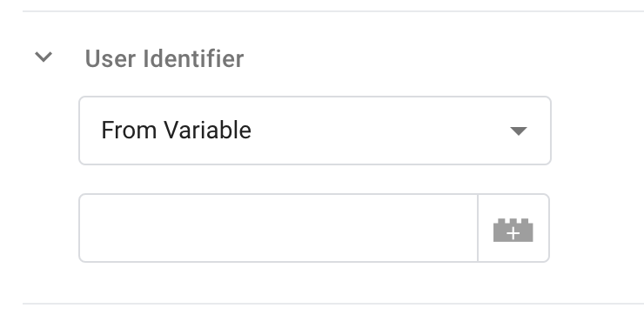Click the dropdown arrow beside From Variable
Viewport: 644px width, 315px height.
coord(519,131)
